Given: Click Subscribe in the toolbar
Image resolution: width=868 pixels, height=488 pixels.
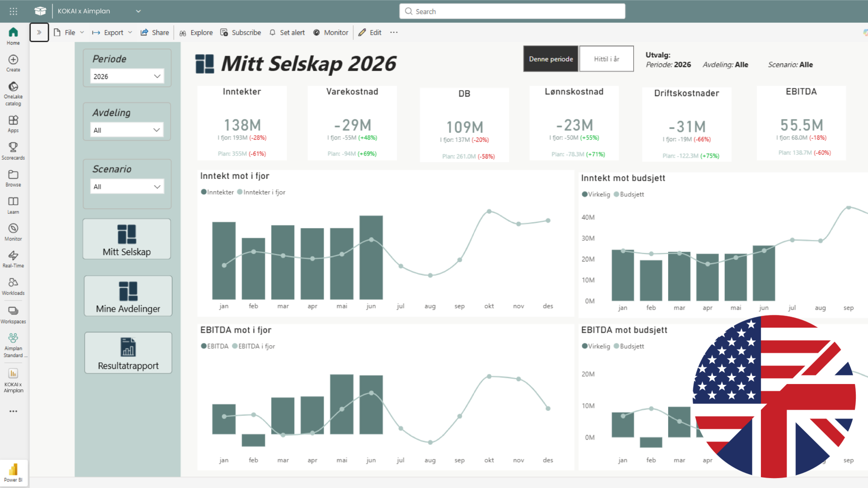Looking at the screenshot, I should click(x=241, y=33).
